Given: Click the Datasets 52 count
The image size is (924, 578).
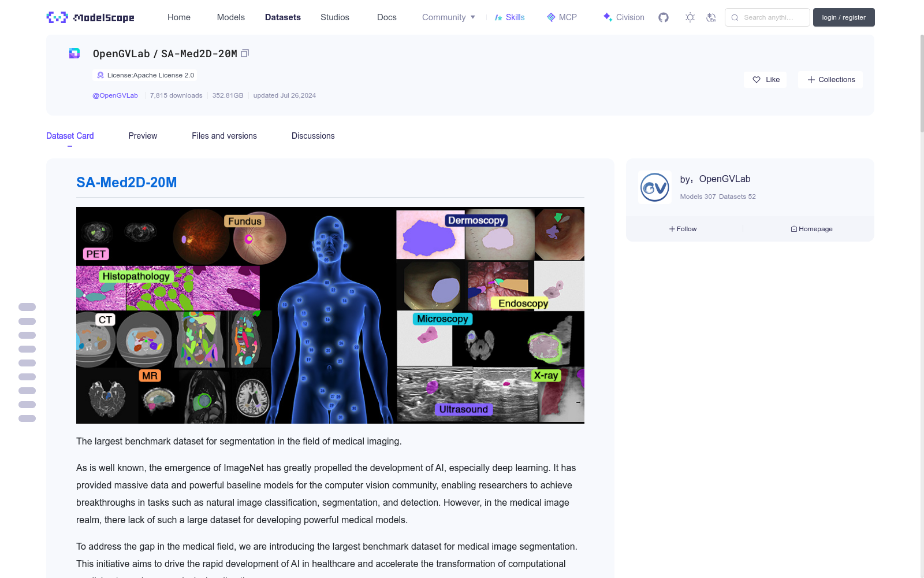Looking at the screenshot, I should (x=737, y=197).
